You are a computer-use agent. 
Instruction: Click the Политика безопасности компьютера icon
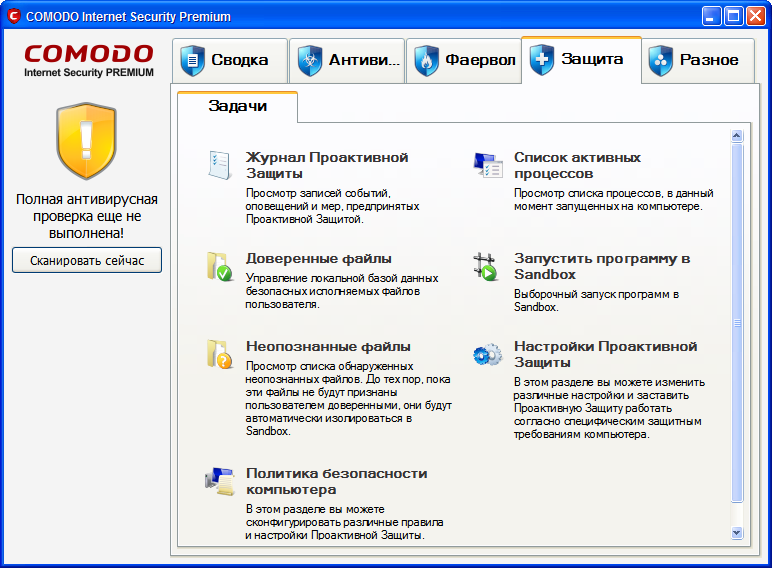220,481
